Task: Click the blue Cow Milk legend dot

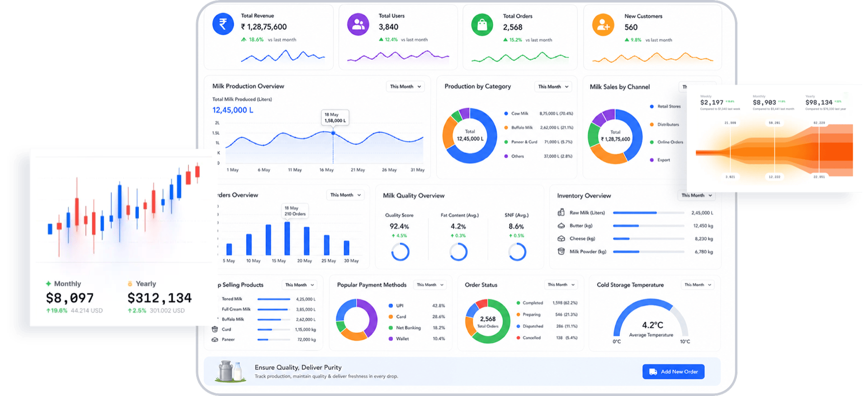Action: [506, 113]
